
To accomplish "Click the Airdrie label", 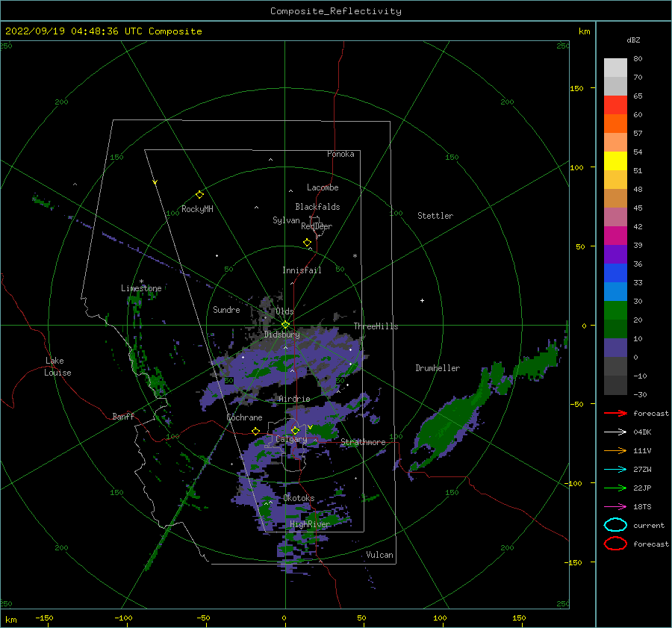I will coord(294,399).
